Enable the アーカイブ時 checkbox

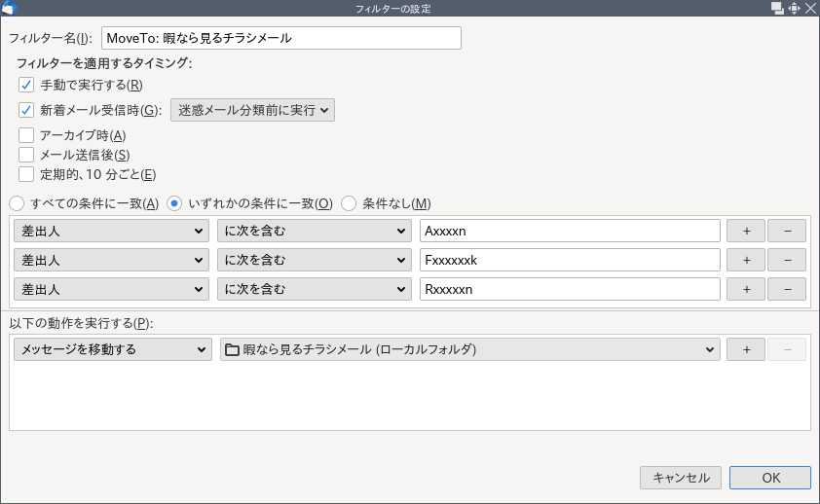26,135
